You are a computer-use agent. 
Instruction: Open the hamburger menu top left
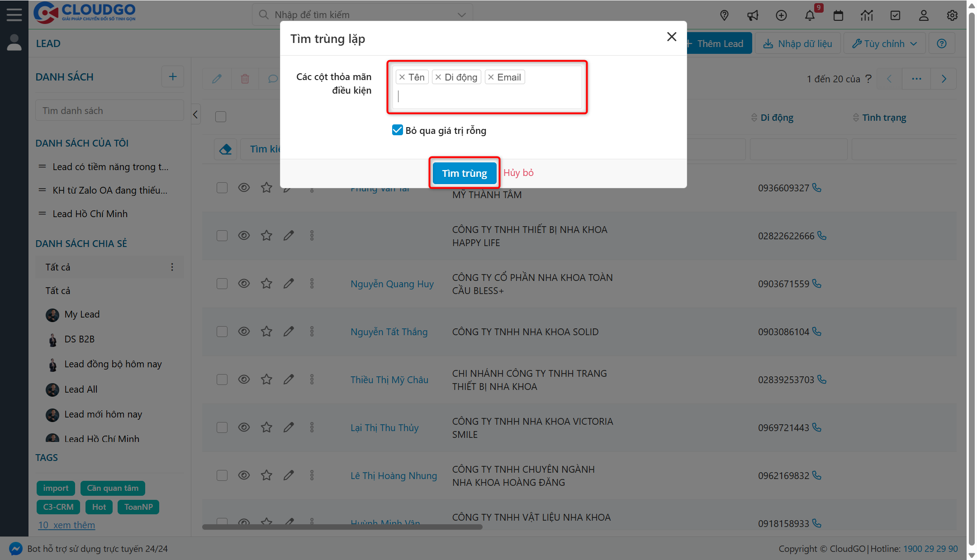tap(14, 14)
